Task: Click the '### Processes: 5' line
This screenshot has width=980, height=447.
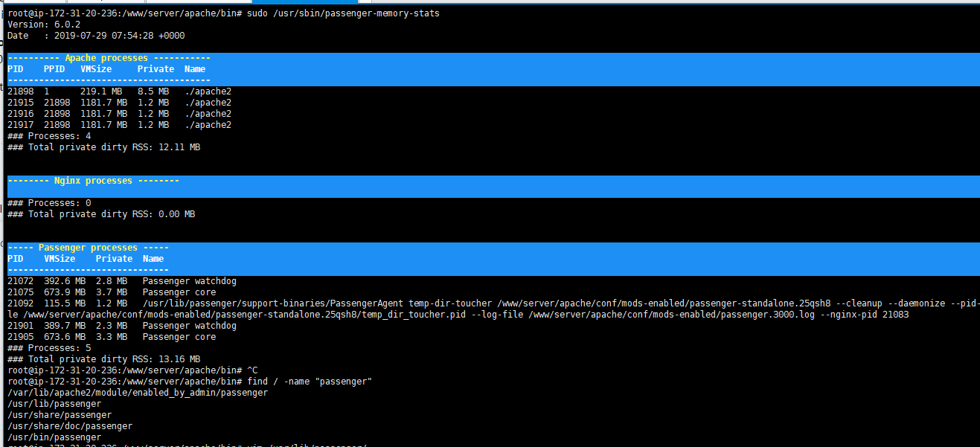Action: pyautogui.click(x=49, y=348)
